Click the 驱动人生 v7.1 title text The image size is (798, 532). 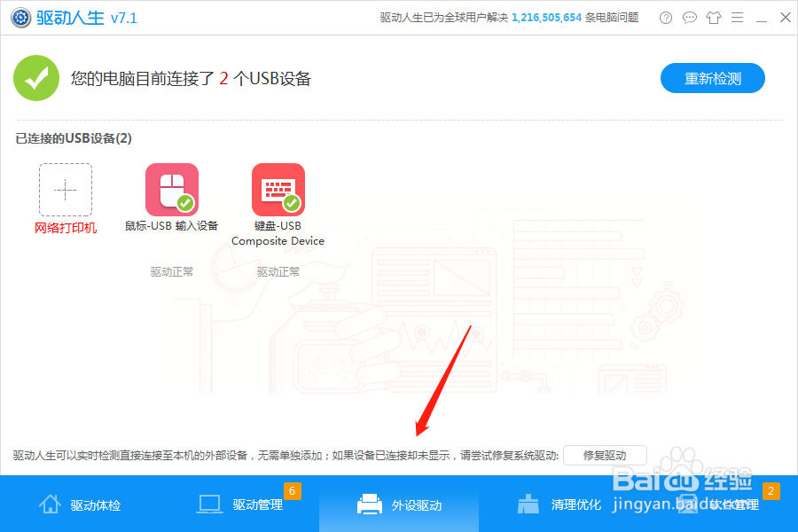[x=87, y=18]
